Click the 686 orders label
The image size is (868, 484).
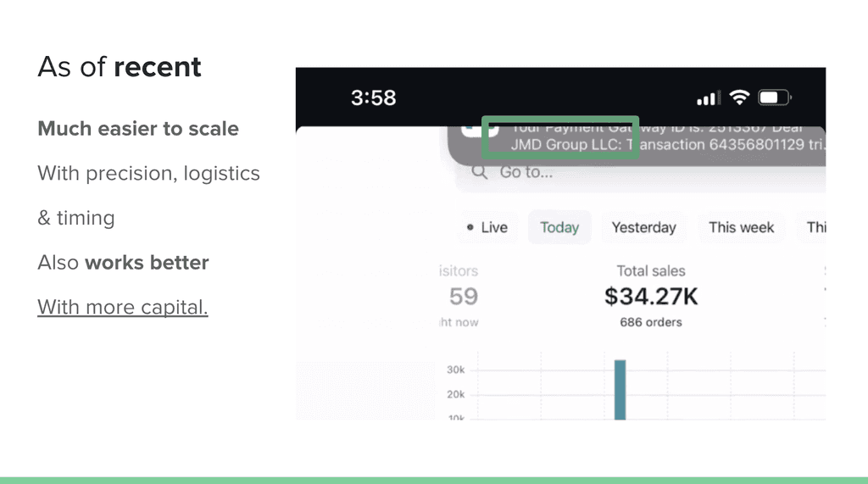click(x=651, y=322)
